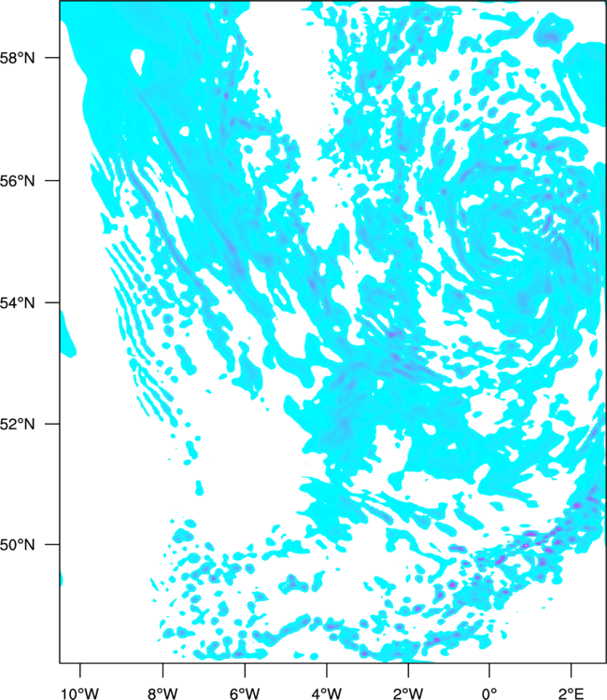Click the 2°E longitude label
Screen dimensions: 607x700
(572, 693)
